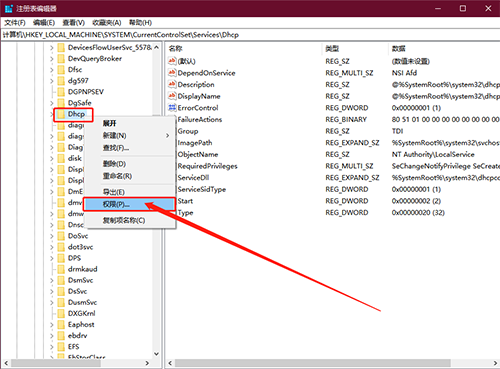Click the string icon of the (默认) value
The width and height of the screenshot is (500, 369).
click(x=172, y=61)
